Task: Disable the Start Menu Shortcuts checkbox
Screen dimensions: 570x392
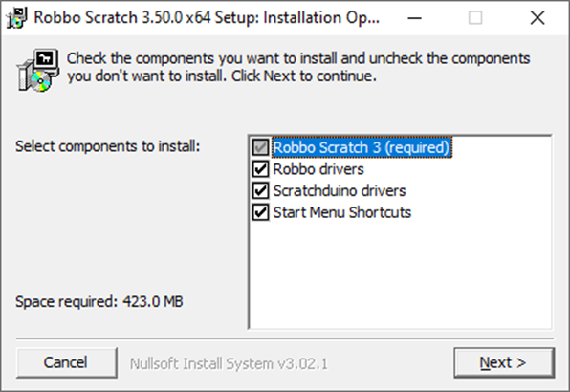Action: tap(260, 212)
